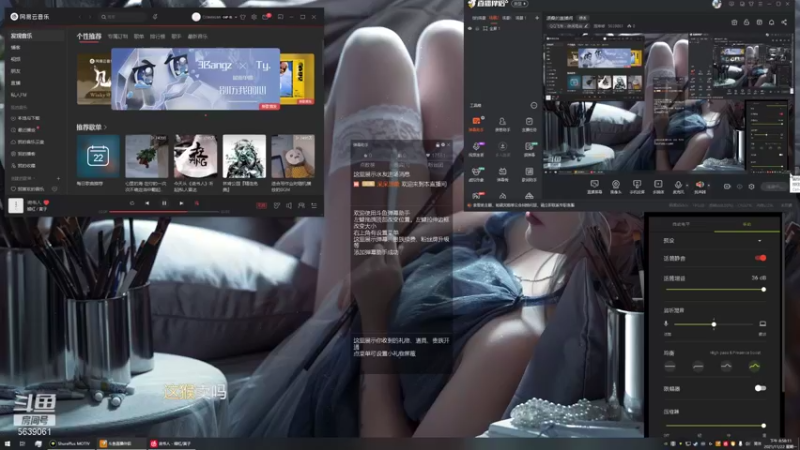
Task: Switch to the 歌单 tab in Cloud Music
Action: (139, 36)
